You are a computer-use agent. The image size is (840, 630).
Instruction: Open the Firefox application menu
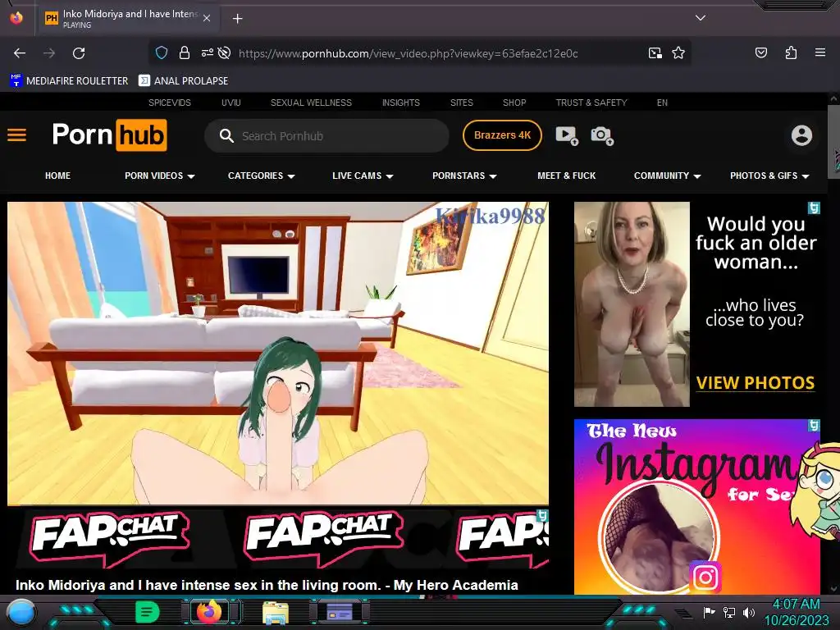(820, 52)
